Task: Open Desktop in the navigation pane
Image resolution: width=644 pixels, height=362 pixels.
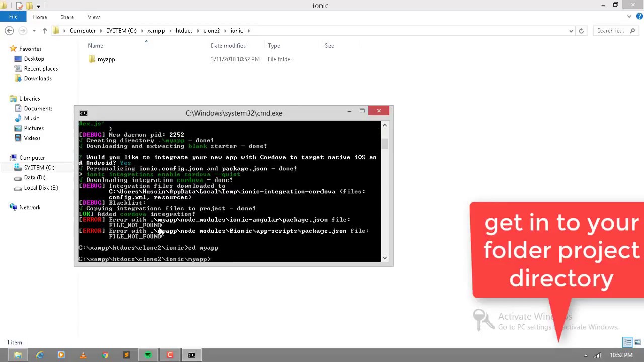Action: tap(34, 59)
